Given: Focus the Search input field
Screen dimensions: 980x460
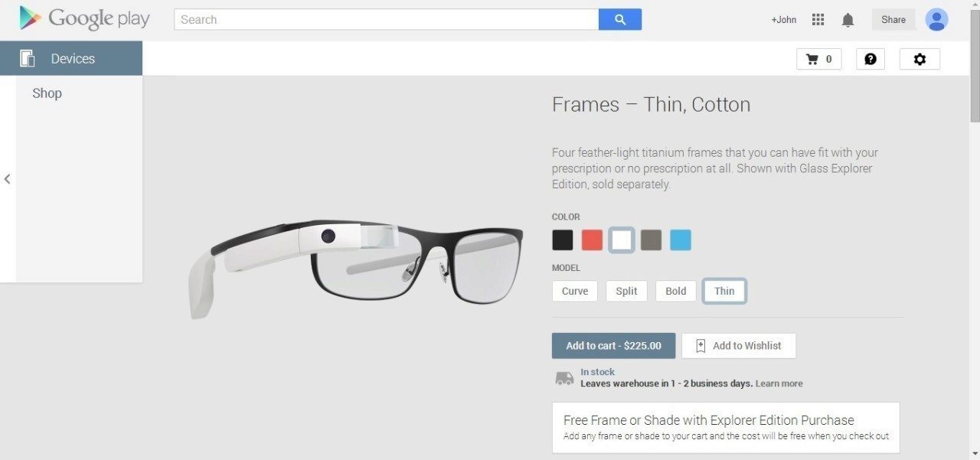Looking at the screenshot, I should tap(387, 20).
